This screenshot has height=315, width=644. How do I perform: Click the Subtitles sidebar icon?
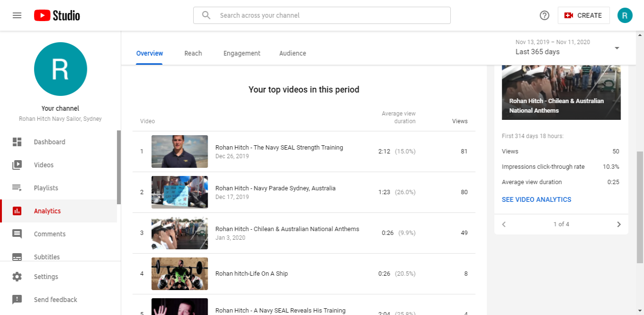coord(17,257)
